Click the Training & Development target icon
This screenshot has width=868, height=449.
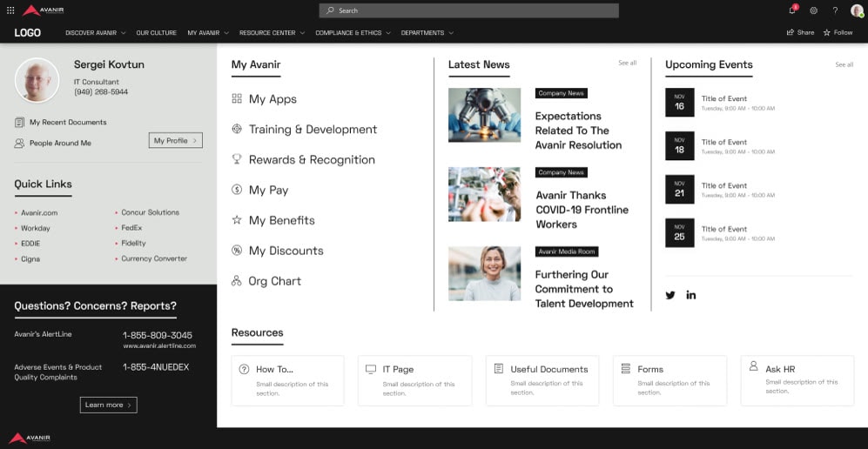click(x=237, y=129)
